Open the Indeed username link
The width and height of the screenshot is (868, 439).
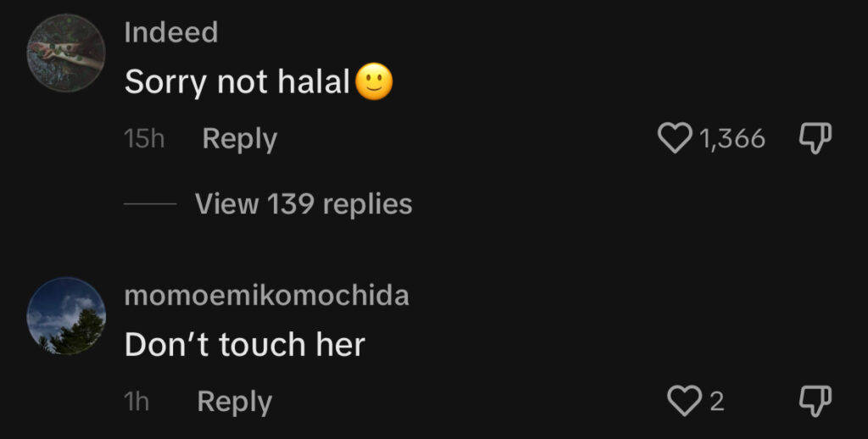tap(171, 32)
